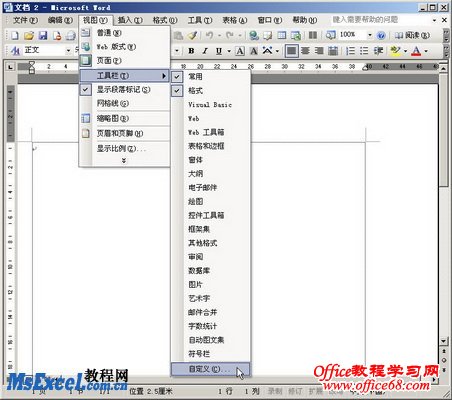Click the Bold B icon
Screen dimensions: 452x400
191,51
